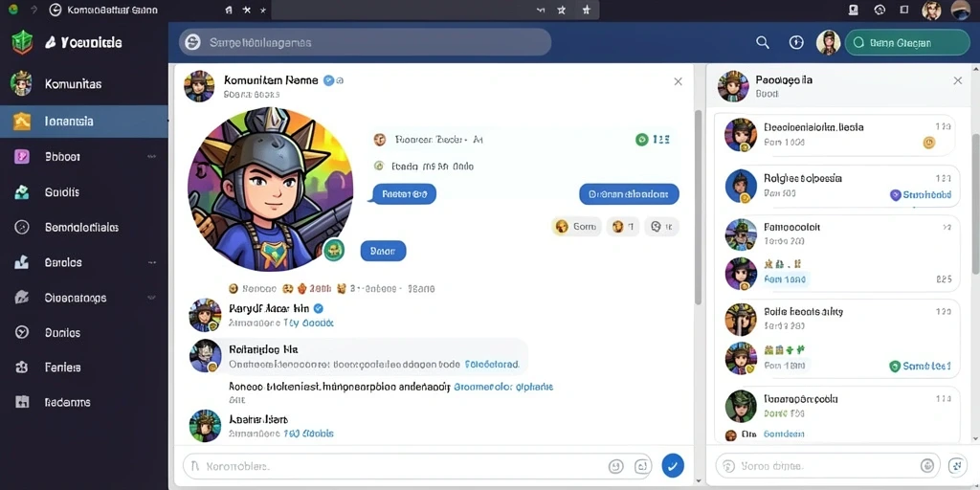Click the verified badge after first poster name
The width and height of the screenshot is (980, 490).
(x=318, y=308)
